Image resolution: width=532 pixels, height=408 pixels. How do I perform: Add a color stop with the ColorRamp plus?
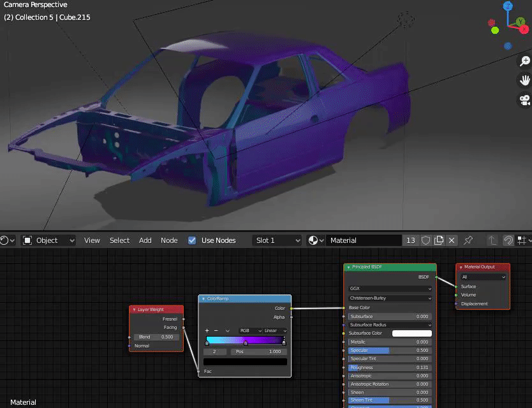pyautogui.click(x=207, y=331)
